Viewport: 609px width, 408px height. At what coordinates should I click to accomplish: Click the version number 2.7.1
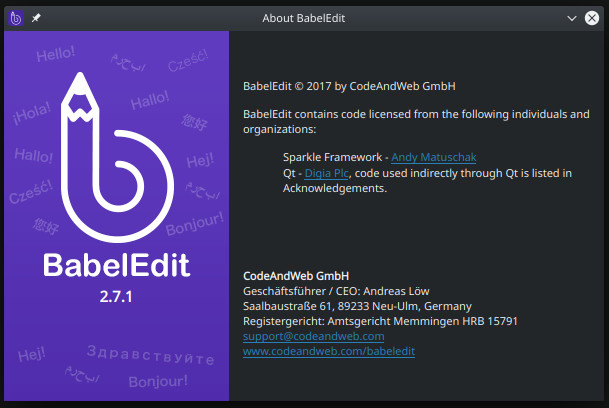point(116,297)
